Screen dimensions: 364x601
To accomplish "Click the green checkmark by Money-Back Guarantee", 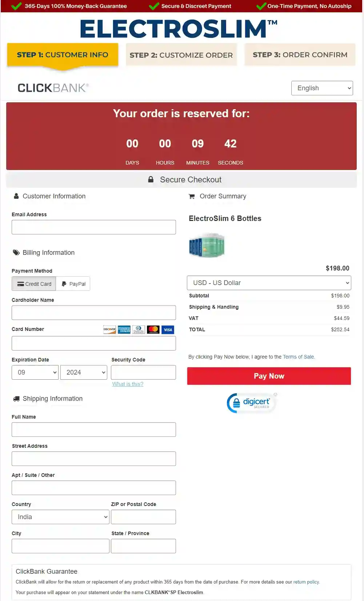I will [x=16, y=6].
